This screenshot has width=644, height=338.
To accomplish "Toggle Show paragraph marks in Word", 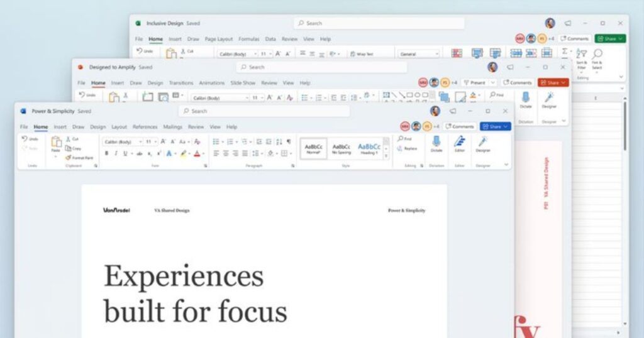I will (289, 141).
